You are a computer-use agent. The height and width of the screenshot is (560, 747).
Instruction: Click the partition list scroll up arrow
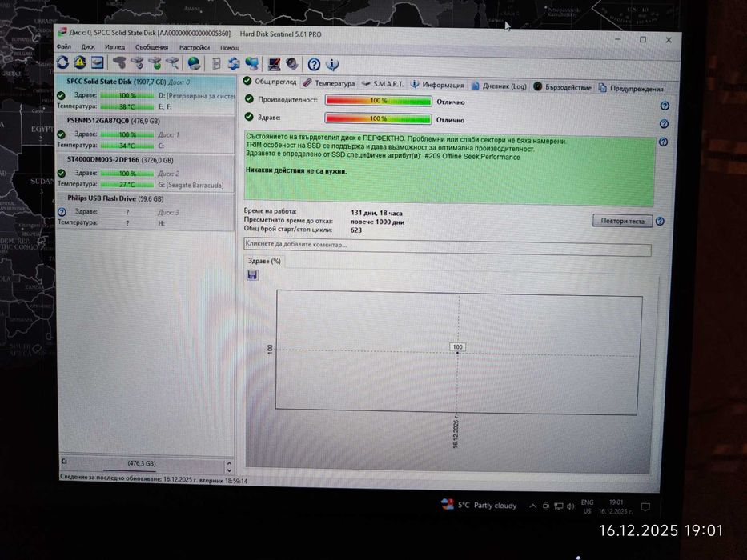click(x=229, y=463)
